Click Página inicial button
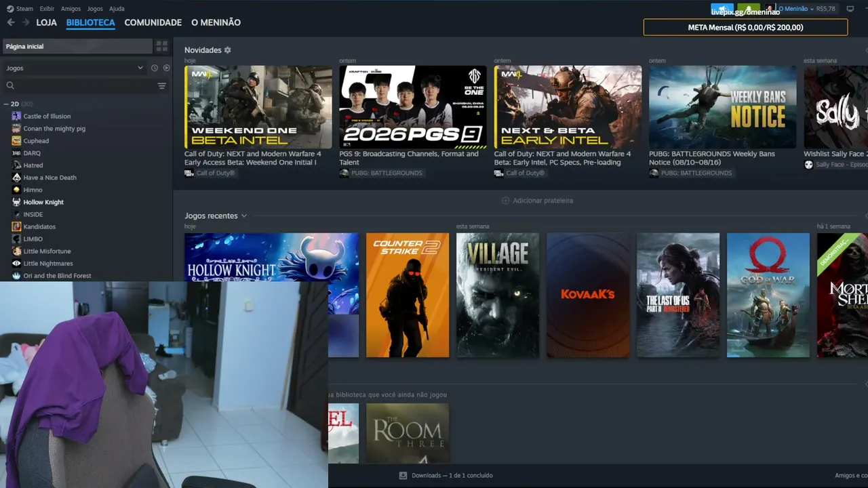Screen dimensions: 868x488 tap(77, 46)
